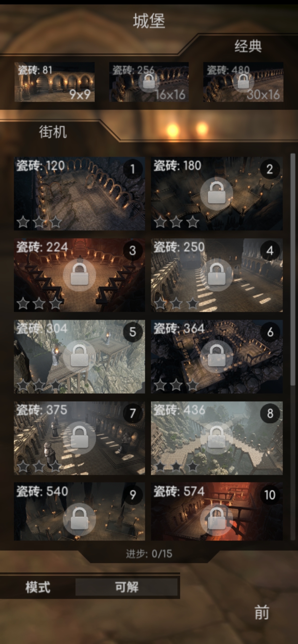Tap the lock icon on level 8
The width and height of the screenshot is (298, 644).
click(217, 438)
